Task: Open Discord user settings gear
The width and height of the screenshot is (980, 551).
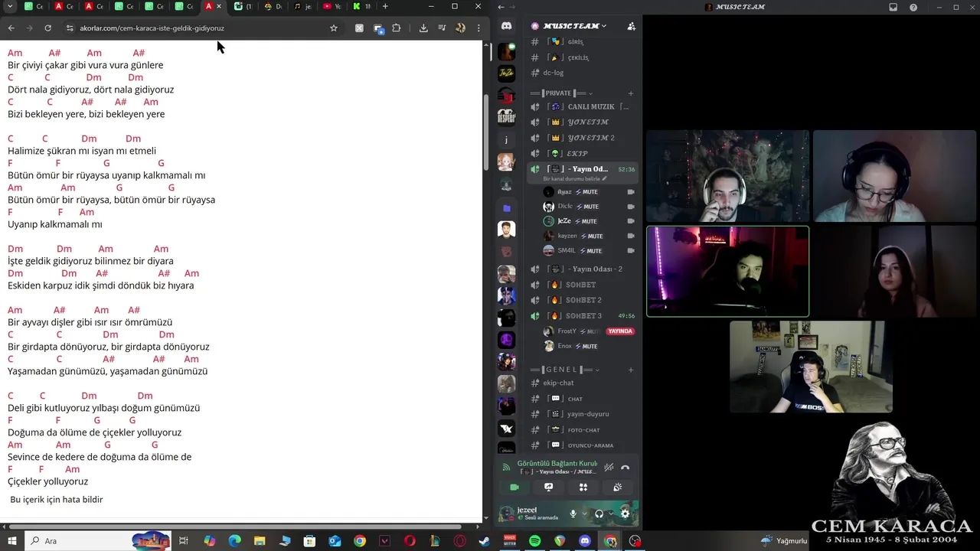Action: click(625, 514)
